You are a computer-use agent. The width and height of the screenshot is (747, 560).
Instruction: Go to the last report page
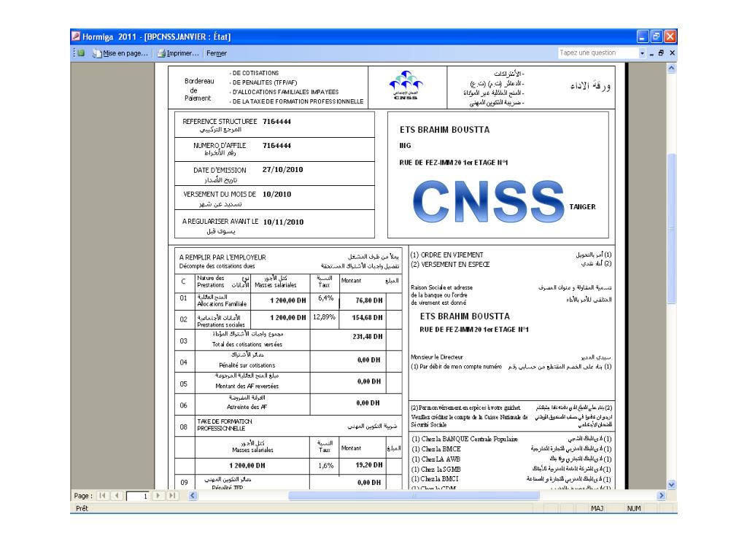coord(172,496)
